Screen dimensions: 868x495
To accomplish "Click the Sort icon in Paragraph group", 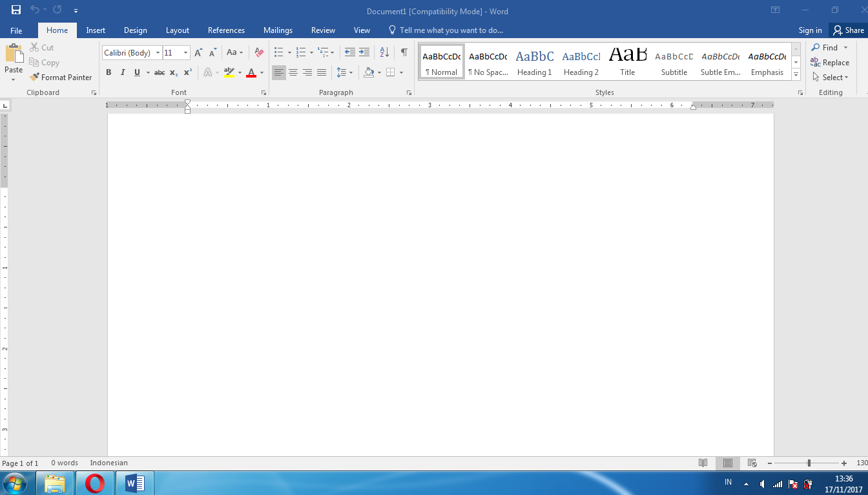I will (384, 52).
